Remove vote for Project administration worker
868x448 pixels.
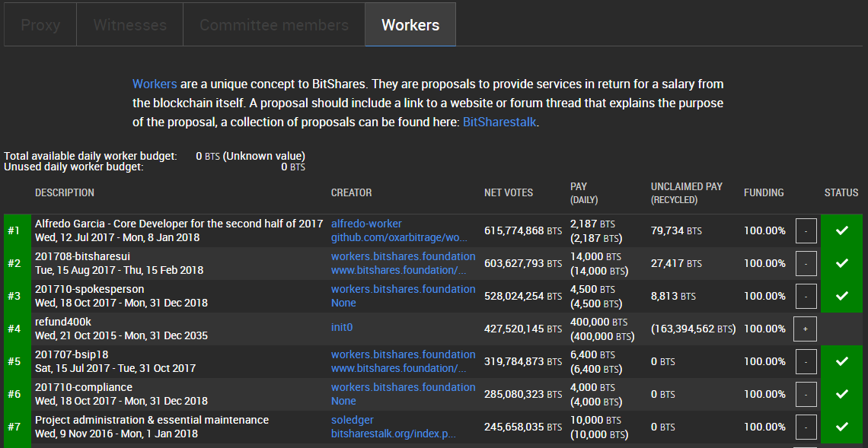[x=806, y=427]
